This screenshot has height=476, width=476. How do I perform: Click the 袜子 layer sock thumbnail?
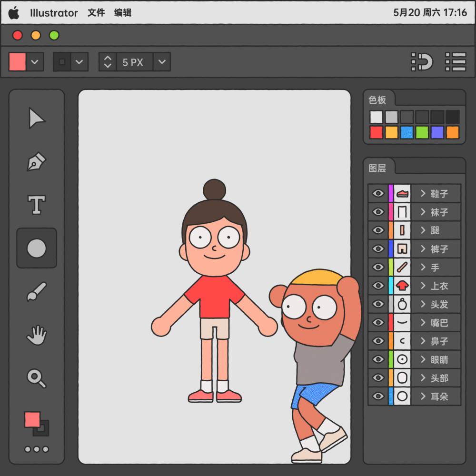(x=402, y=212)
